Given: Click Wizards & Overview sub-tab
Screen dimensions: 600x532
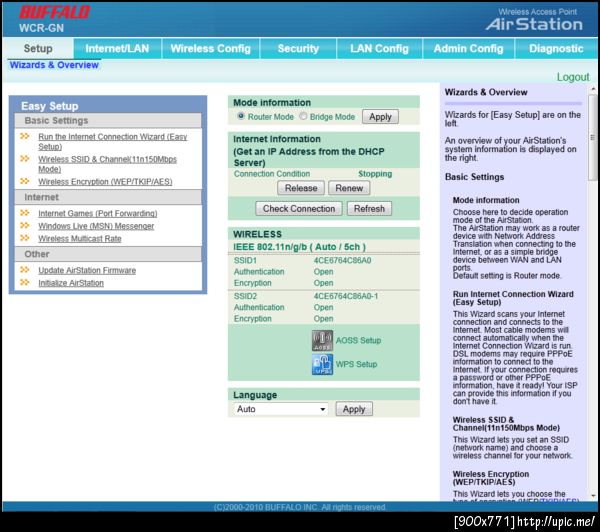Looking at the screenshot, I should [54, 65].
